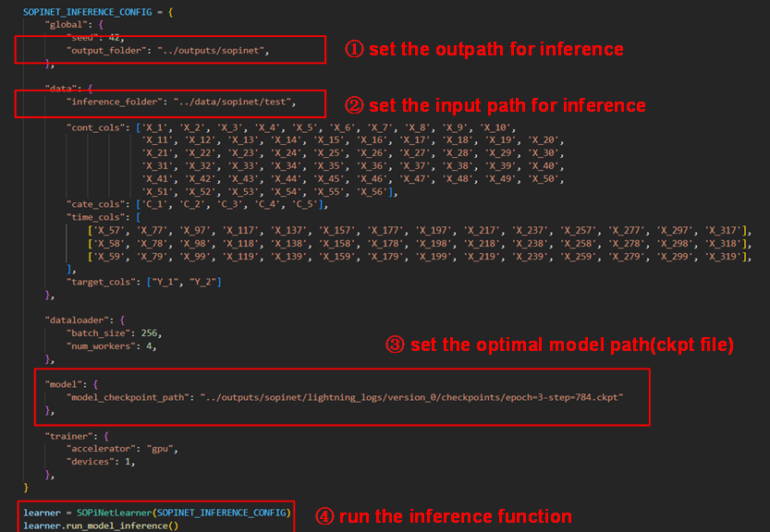This screenshot has height=532, width=770.
Task: Click the "devices" key
Action: (x=92, y=461)
